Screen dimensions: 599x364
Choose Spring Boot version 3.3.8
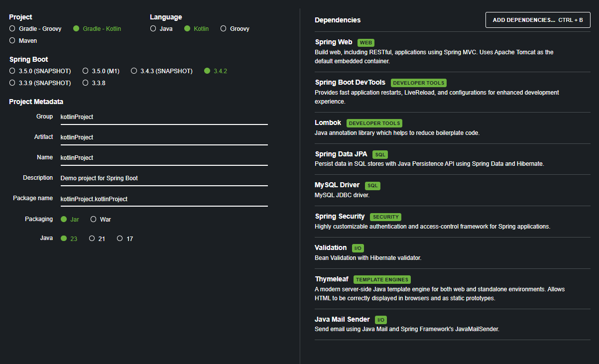[94, 83]
